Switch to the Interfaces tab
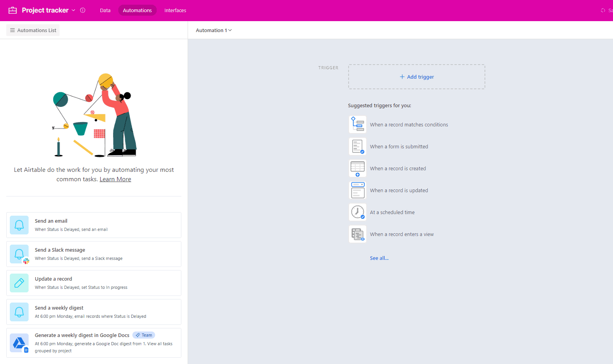 click(175, 11)
